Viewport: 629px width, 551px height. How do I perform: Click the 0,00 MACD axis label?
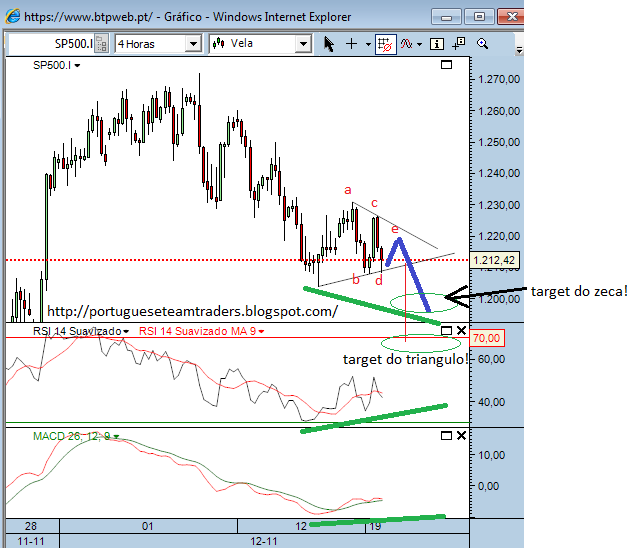(489, 486)
